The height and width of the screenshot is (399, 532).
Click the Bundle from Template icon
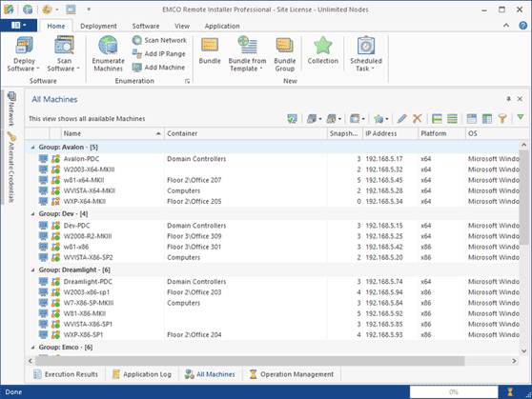tap(247, 45)
